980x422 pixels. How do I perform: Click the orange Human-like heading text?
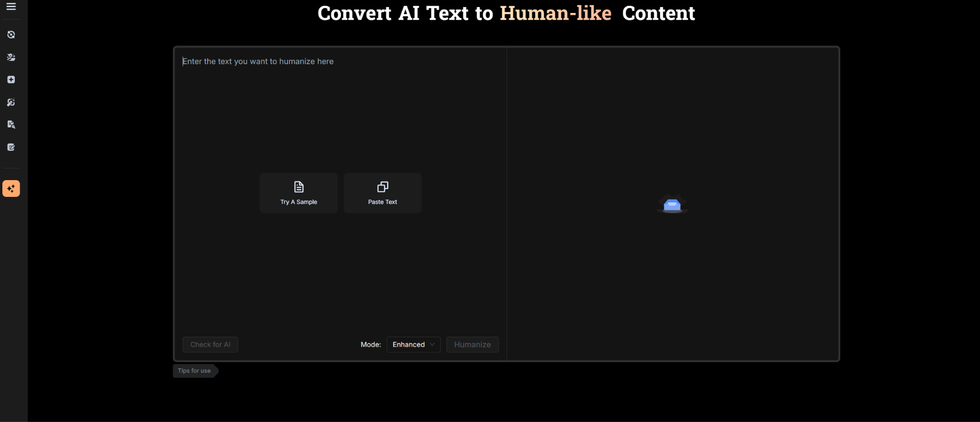pos(556,13)
